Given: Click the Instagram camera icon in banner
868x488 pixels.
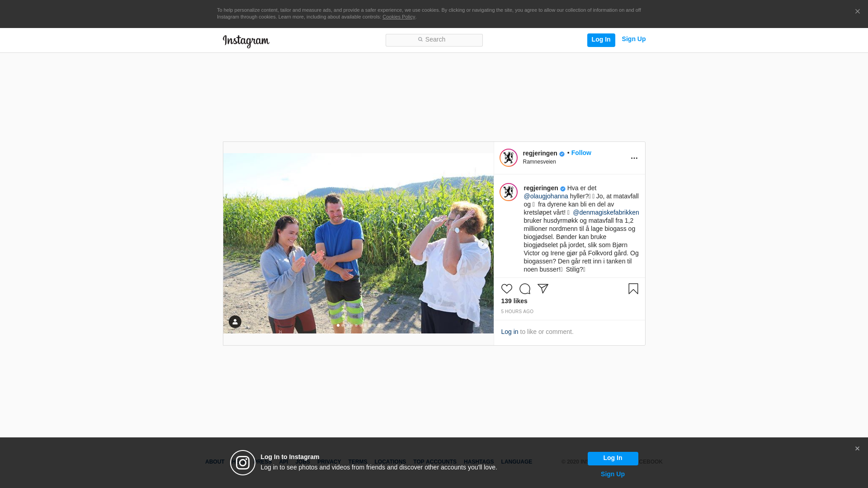Looking at the screenshot, I should click(x=243, y=463).
